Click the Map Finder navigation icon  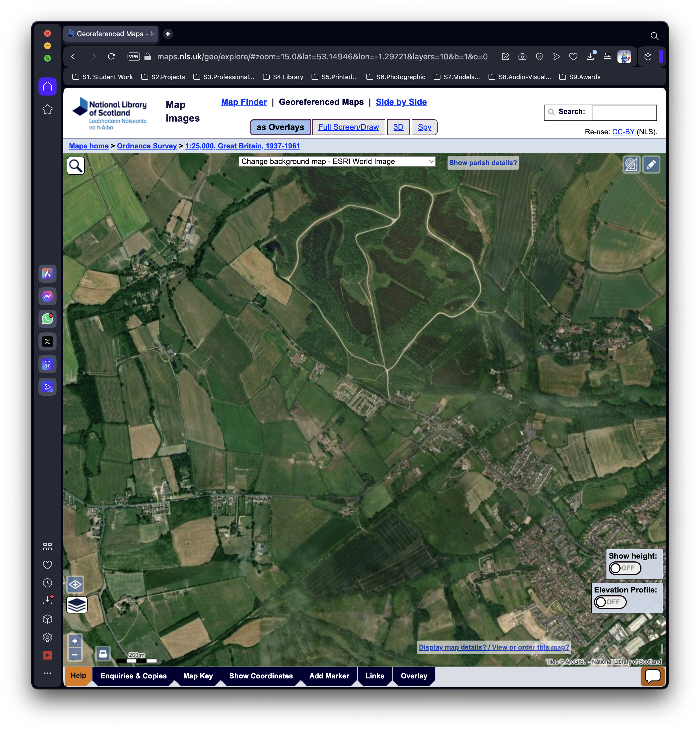click(x=243, y=102)
